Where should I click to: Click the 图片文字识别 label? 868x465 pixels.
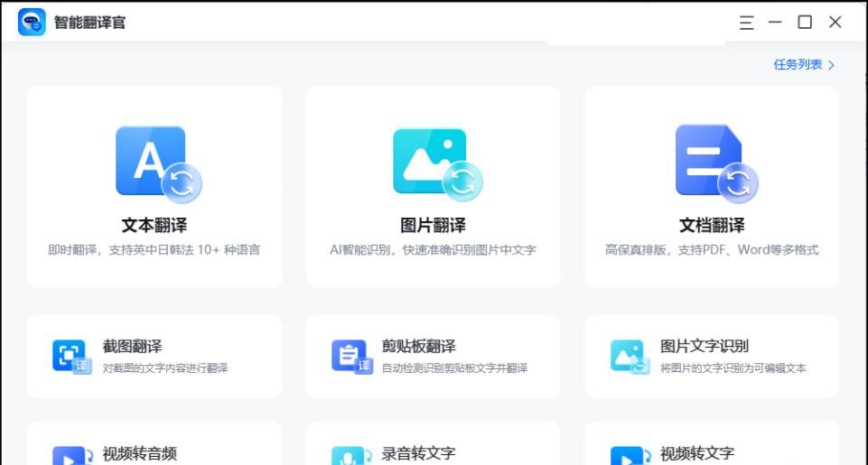pos(705,347)
